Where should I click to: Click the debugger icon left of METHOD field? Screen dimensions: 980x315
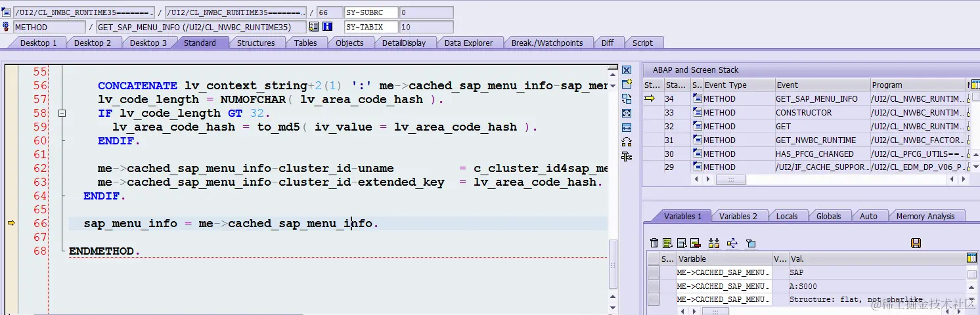pyautogui.click(x=7, y=27)
